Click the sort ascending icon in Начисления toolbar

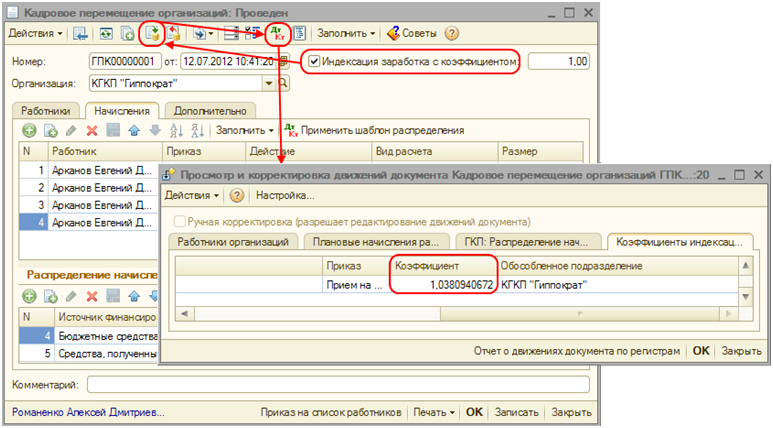176,130
